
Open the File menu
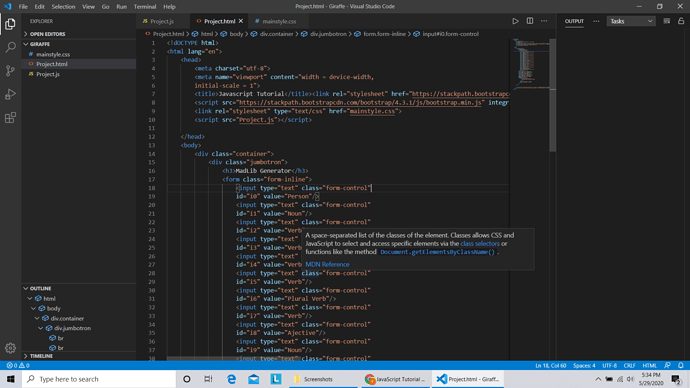coord(23,7)
